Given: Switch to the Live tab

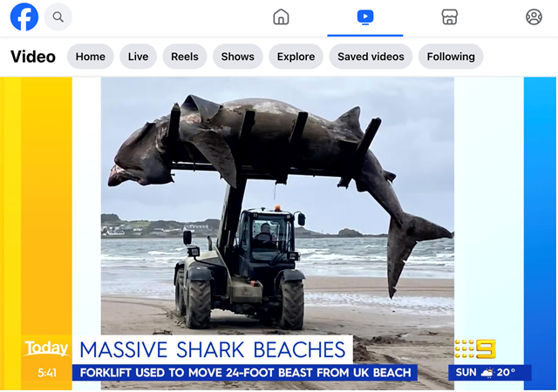Looking at the screenshot, I should pyautogui.click(x=138, y=57).
